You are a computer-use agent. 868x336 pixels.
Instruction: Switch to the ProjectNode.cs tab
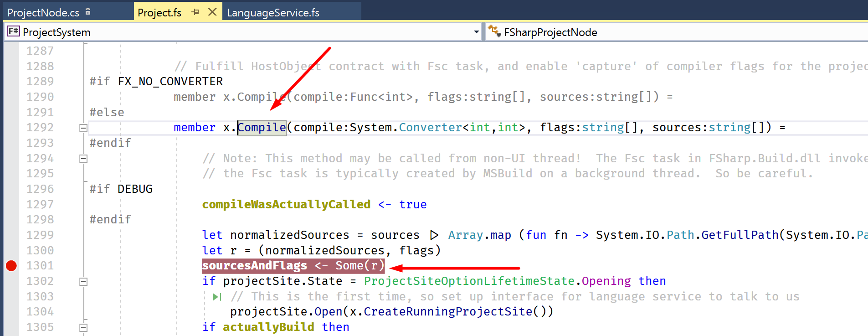pos(43,12)
